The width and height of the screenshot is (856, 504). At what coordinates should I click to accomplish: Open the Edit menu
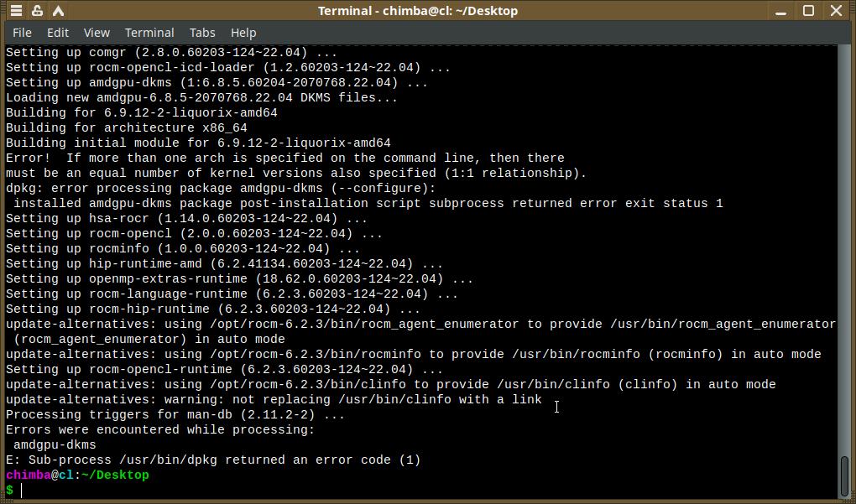pyautogui.click(x=58, y=33)
